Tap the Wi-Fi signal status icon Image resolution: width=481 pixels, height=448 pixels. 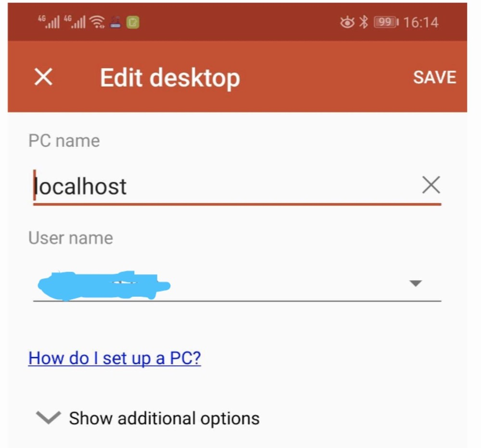(x=97, y=22)
